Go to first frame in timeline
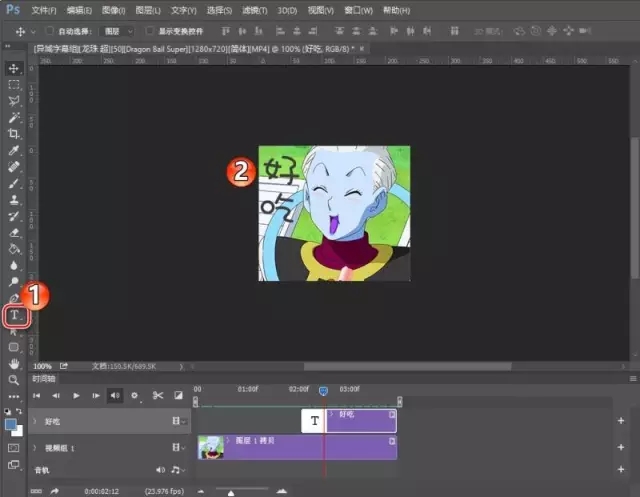The width and height of the screenshot is (640, 497). click(x=36, y=395)
